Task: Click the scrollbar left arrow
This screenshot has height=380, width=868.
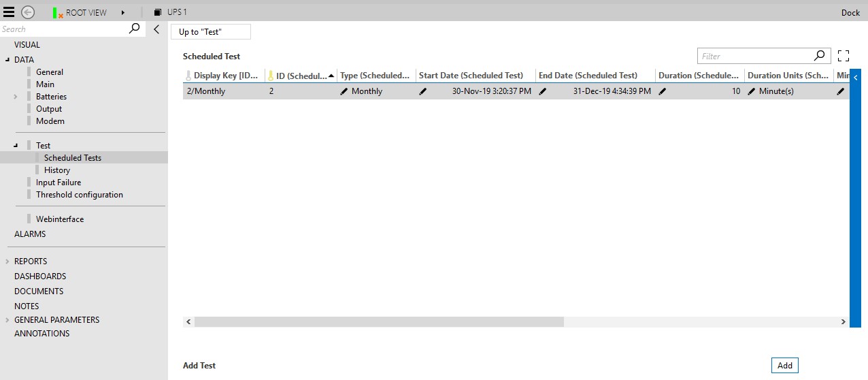Action: coord(188,321)
